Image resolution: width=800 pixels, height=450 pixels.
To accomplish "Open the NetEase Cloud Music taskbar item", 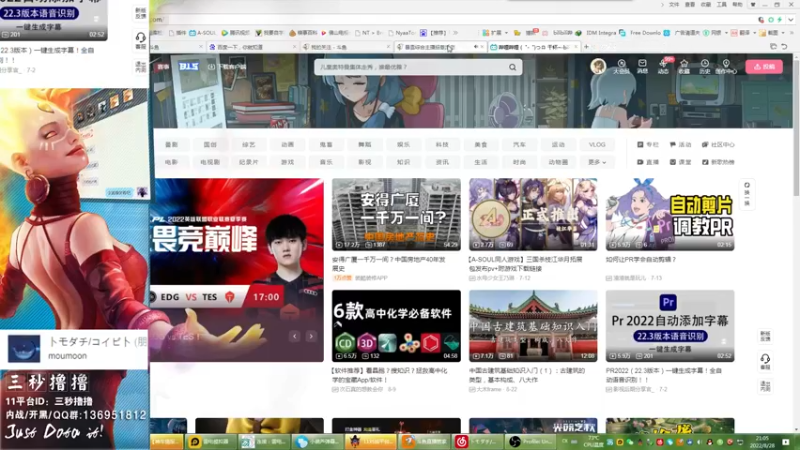I will coord(477,441).
